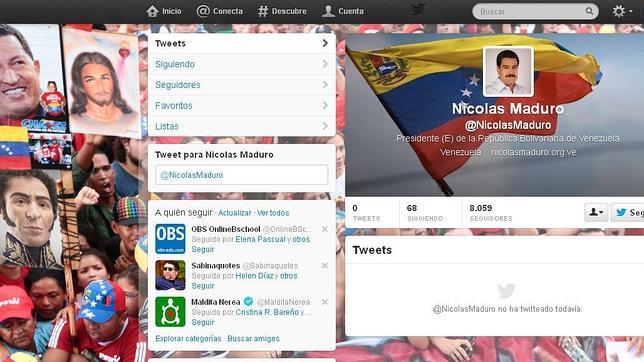
Task: Follow Maldita Nerea via Seguir
Action: pyautogui.click(x=203, y=323)
